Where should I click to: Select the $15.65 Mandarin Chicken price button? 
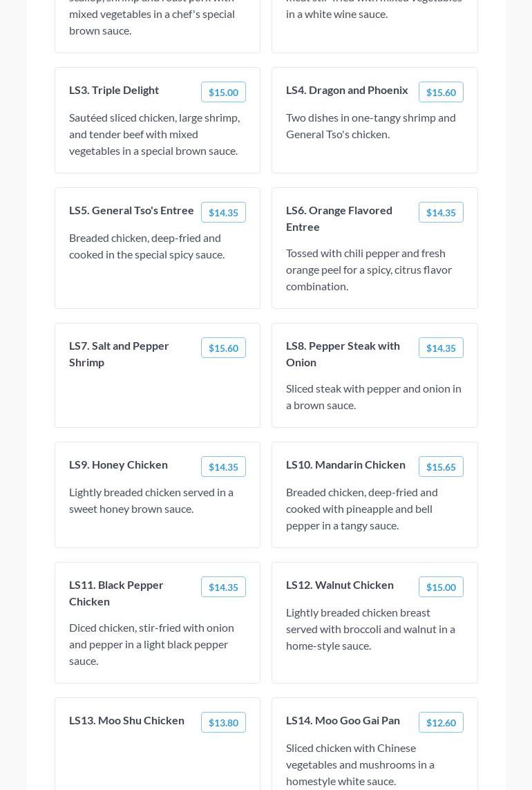(x=441, y=467)
